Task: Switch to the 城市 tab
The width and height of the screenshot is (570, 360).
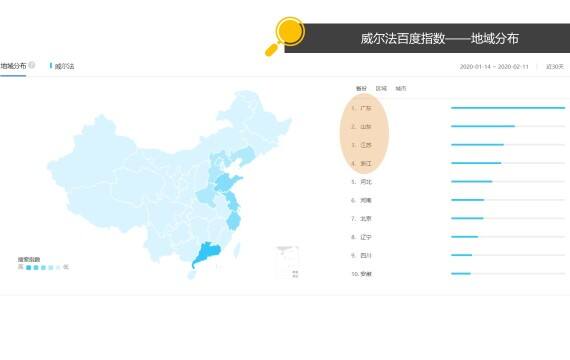Action: 401,88
